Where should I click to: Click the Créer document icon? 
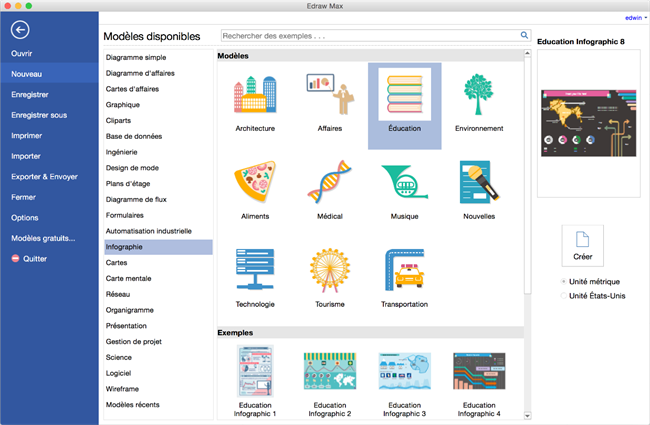pos(582,239)
